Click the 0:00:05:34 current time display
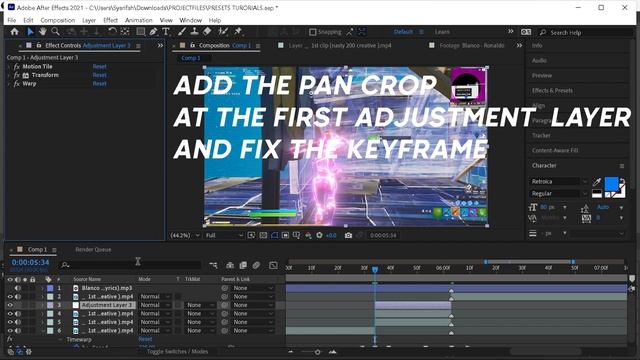Viewport: 640px width, 360px height. click(30, 262)
